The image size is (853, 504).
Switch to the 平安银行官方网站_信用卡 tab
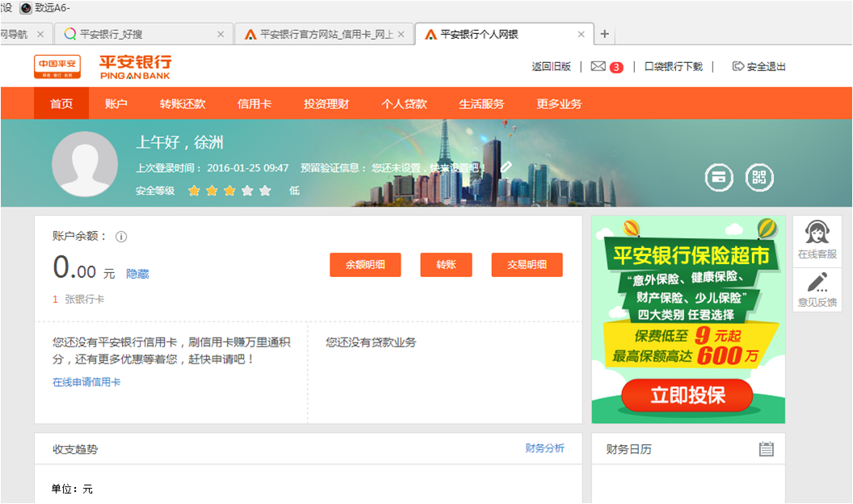(325, 34)
